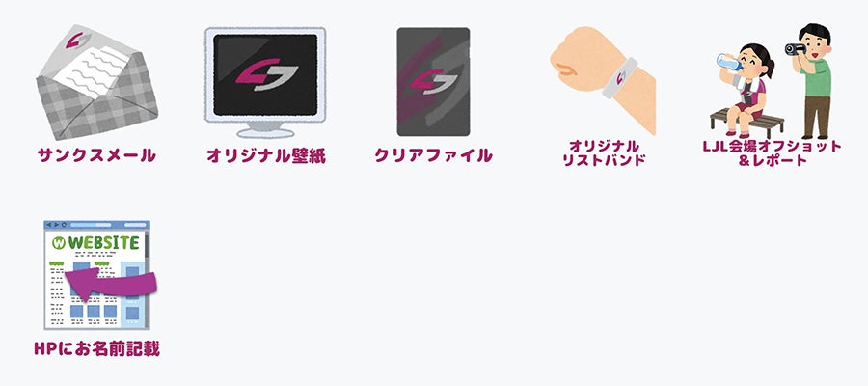Click the HPにお名前記載 label

tap(96, 349)
